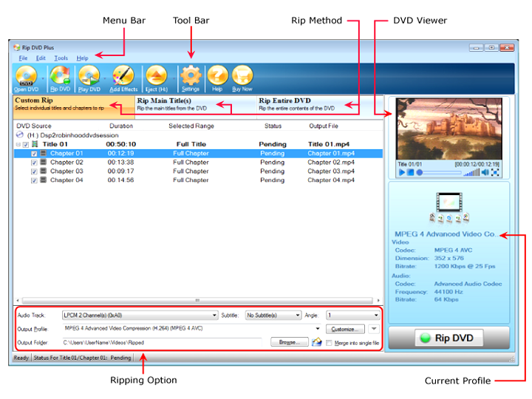
Task: Toggle the Chapter 04 checkbox
Action: coord(34,180)
